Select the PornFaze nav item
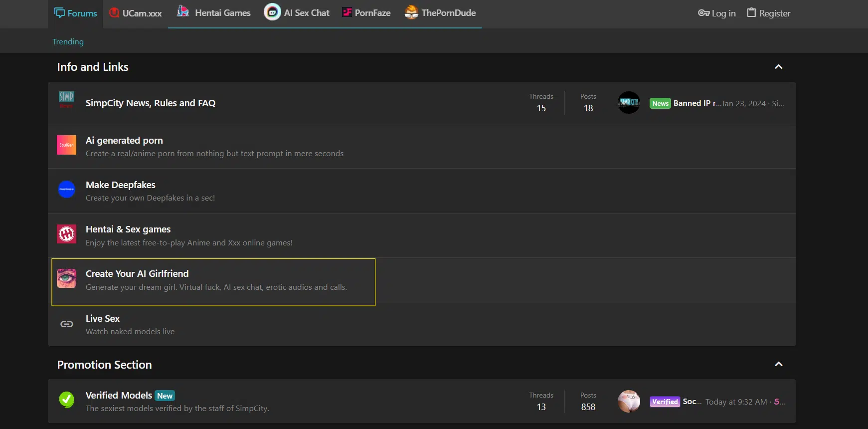Viewport: 868px width, 429px height. click(x=366, y=13)
